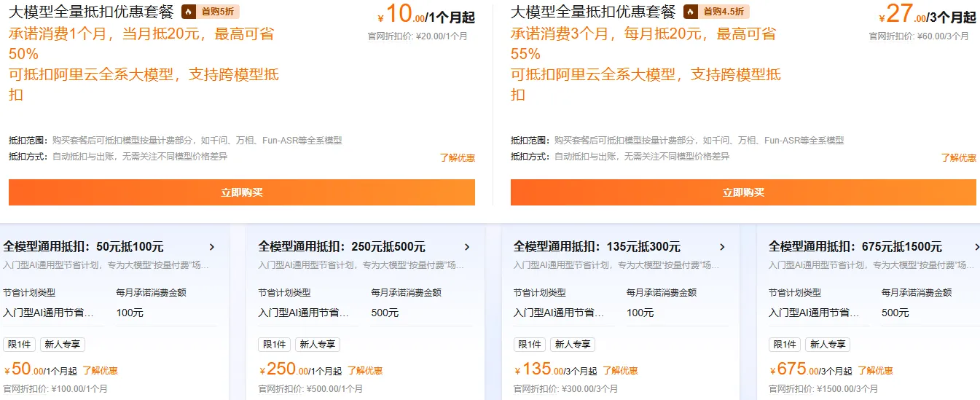Screen dimensions: 980x400
Task: Click the ¥27.00/3个月起 price
Action: (928, 15)
